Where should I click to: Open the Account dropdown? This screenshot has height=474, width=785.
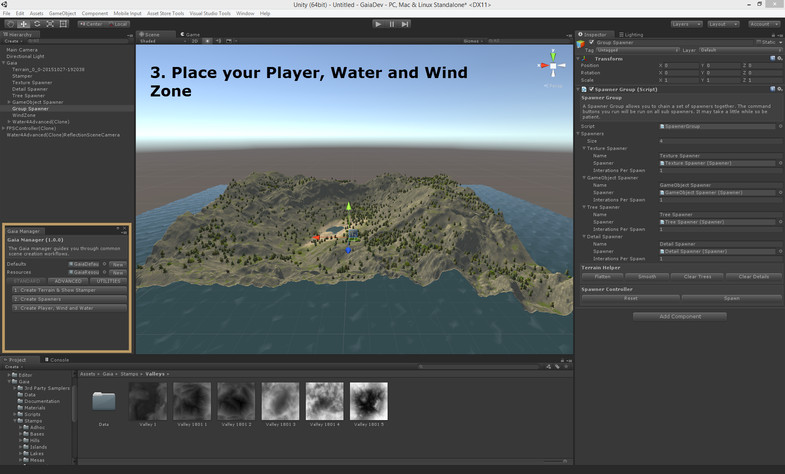tap(764, 24)
